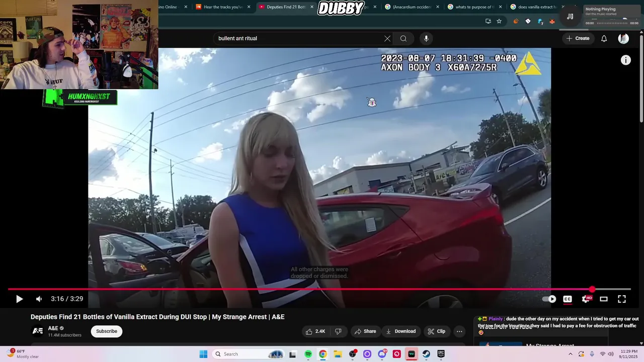Click the video title 'Deputies Find 21 Bottles'

[157, 317]
